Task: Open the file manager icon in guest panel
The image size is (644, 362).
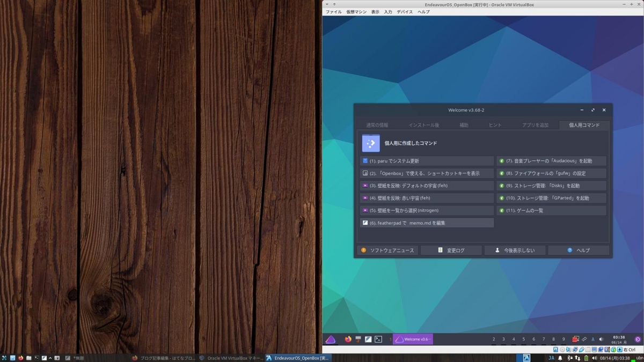Action: [x=358, y=339]
